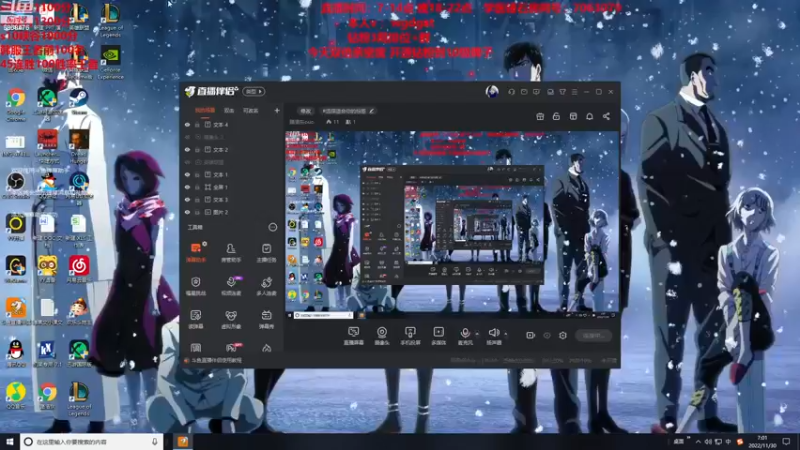This screenshot has width=800, height=450.
Task: Open the Windows Start menu
Action: coord(10,442)
